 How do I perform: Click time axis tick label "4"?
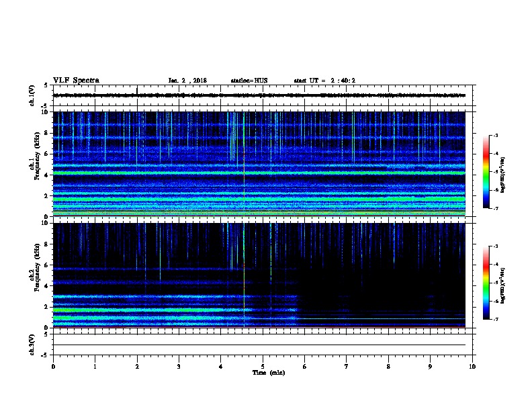click(x=221, y=367)
